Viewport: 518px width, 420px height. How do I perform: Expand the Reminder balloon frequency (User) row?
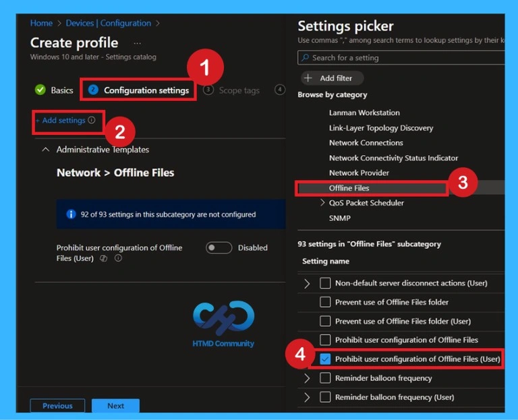307,397
